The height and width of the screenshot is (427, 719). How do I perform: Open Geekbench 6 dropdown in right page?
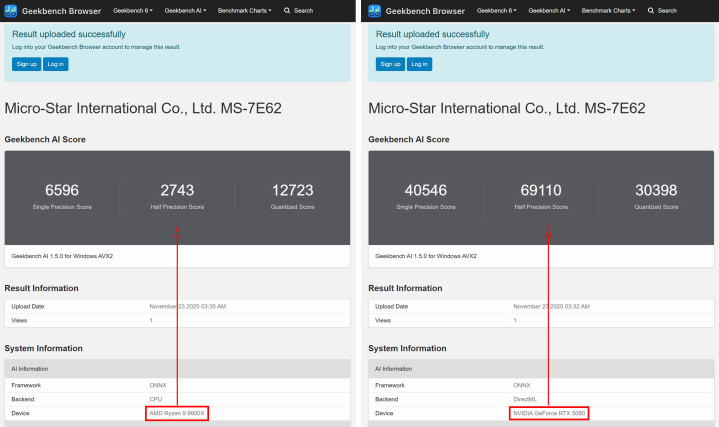[x=497, y=10]
